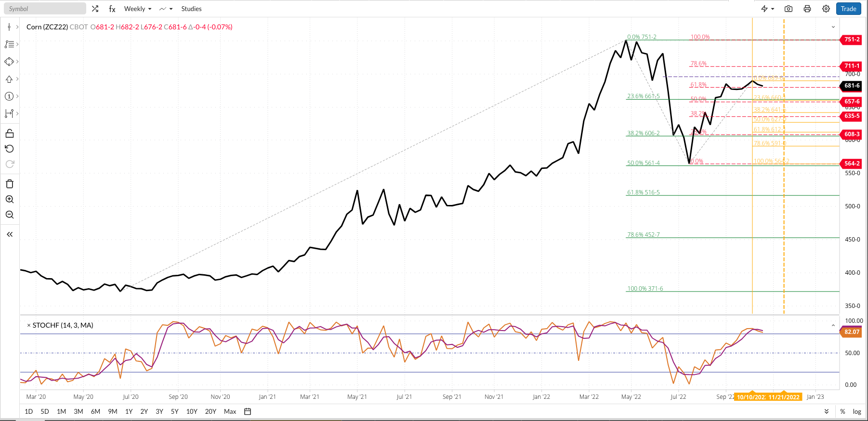Open chart settings gear
The width and height of the screenshot is (868, 421).
[x=826, y=9]
